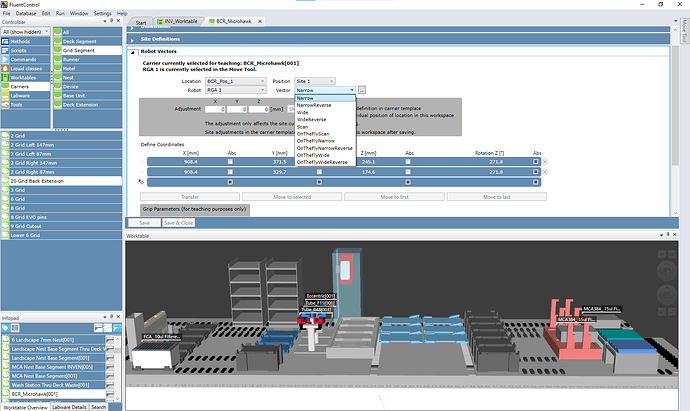Choose NarrowReverse from Vector list
Image resolution: width=690 pixels, height=411 pixels.
pyautogui.click(x=325, y=105)
